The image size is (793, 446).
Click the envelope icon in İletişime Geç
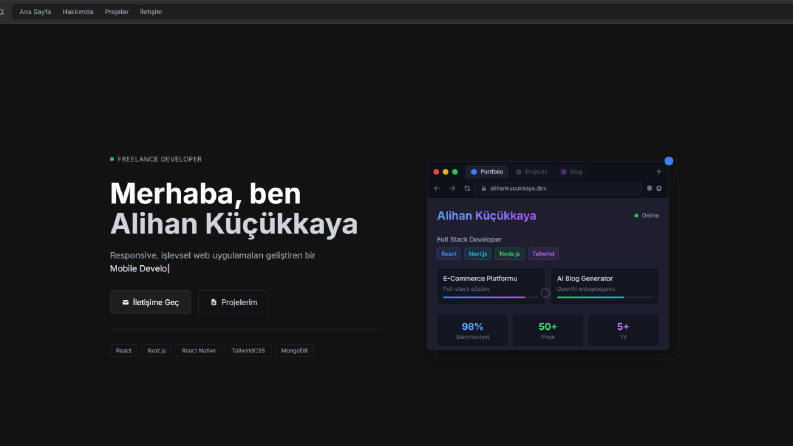coord(125,302)
